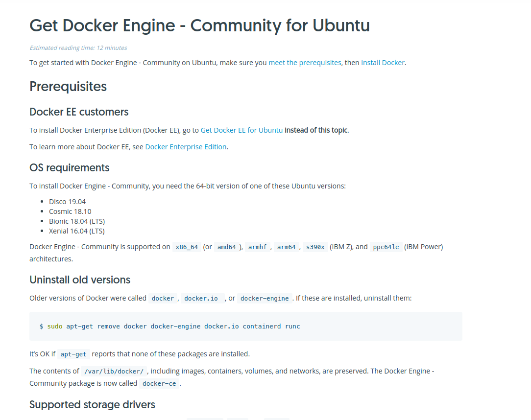The width and height of the screenshot is (531, 420).
Task: Select the 'Cosmic 18.10' list item
Action: tap(70, 211)
